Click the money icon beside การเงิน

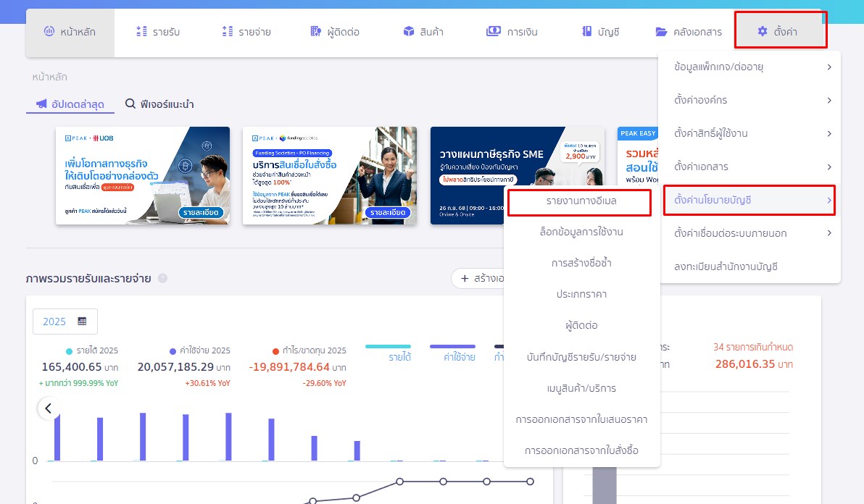tap(493, 31)
